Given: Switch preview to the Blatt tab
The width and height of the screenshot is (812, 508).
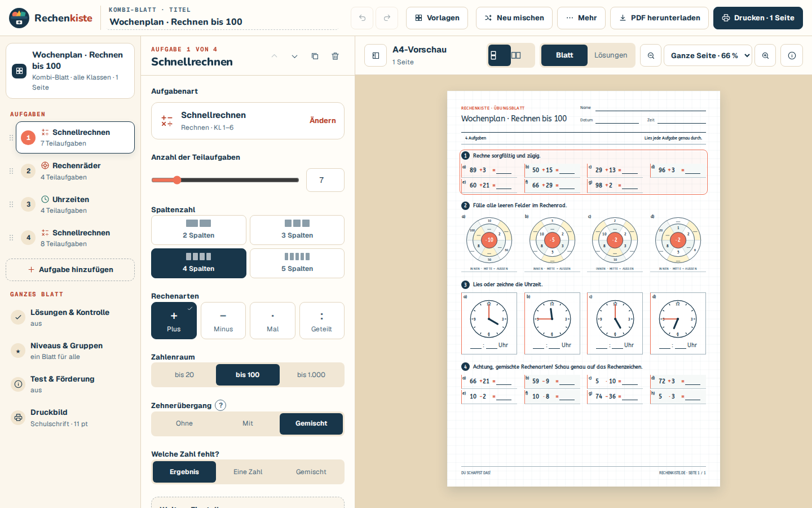Looking at the screenshot, I should (564, 55).
